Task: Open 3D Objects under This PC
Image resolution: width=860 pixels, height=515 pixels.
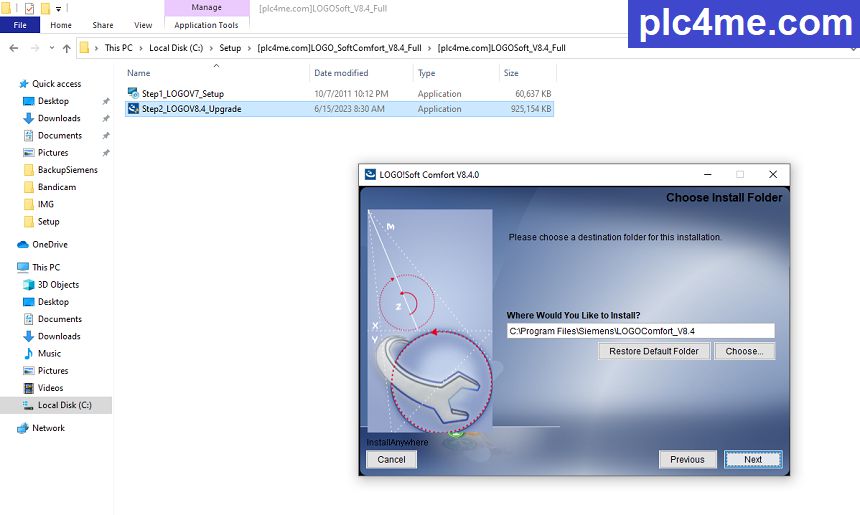Action: click(58, 284)
